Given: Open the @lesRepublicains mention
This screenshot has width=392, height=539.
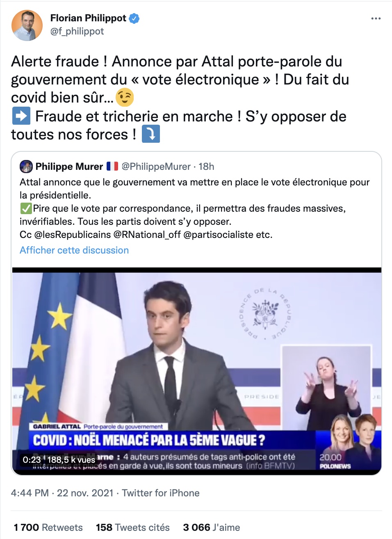Looking at the screenshot, I should point(73,235).
